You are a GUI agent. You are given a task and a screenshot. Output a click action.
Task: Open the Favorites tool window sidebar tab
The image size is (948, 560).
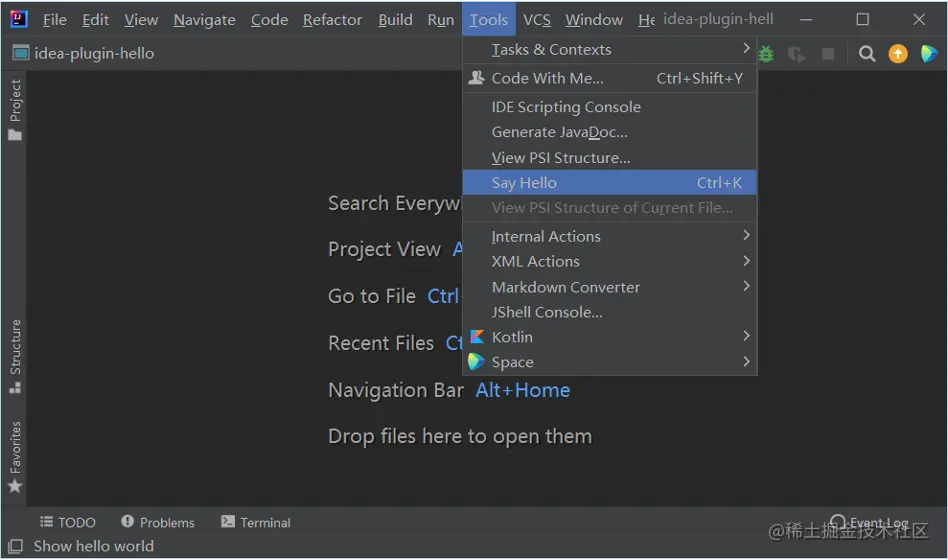click(15, 457)
